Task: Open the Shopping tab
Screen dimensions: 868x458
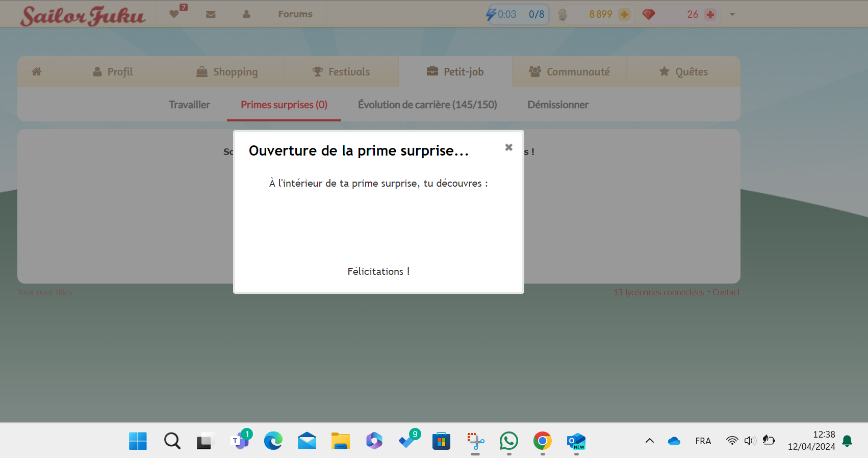Action: 227,72
